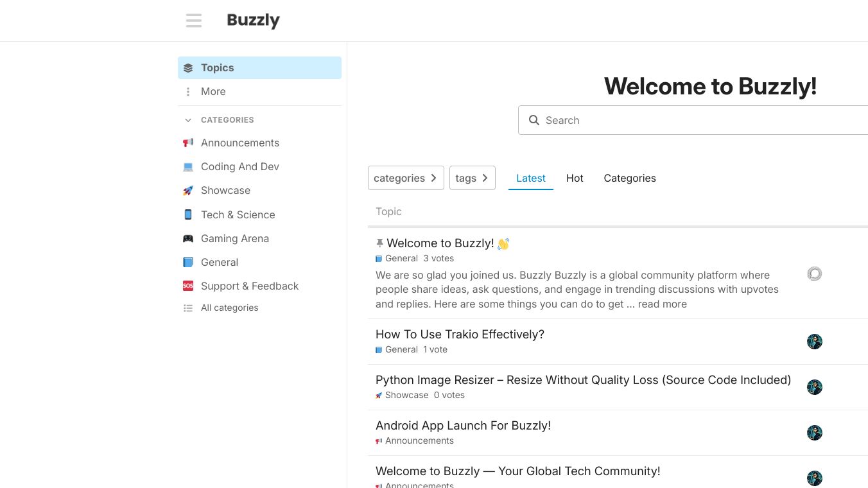Image resolution: width=868 pixels, height=488 pixels.
Task: Open the avatar of the Trakio topic poster
Action: [x=814, y=341]
